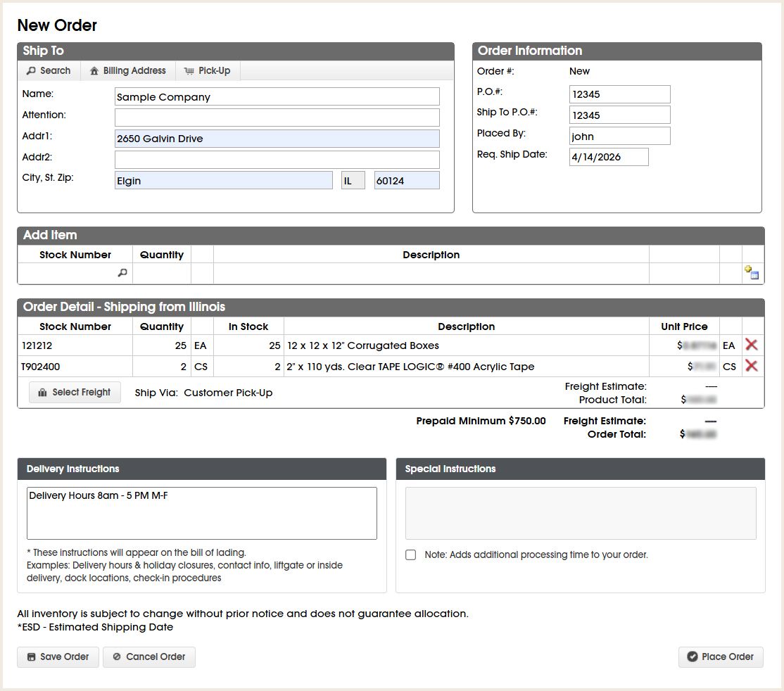Viewport: 784px width, 691px height.
Task: Click stock number 121212 in Order Detail
Action: pyautogui.click(x=37, y=345)
